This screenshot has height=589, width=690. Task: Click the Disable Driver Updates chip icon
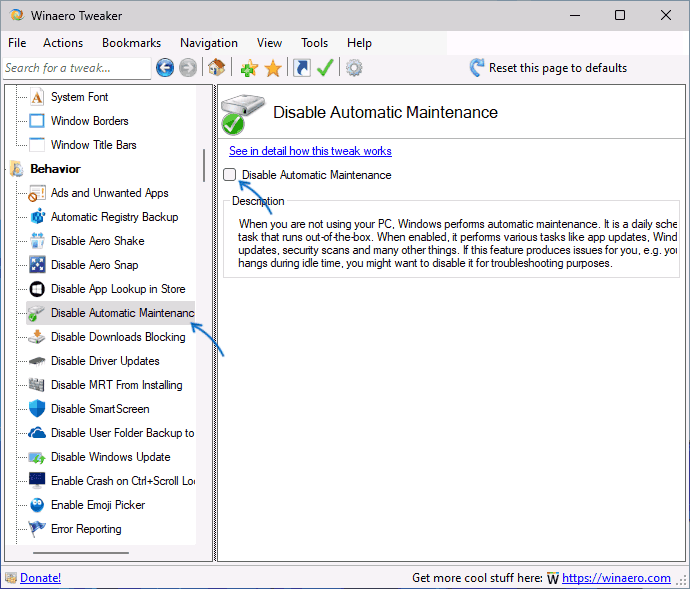[x=37, y=361]
